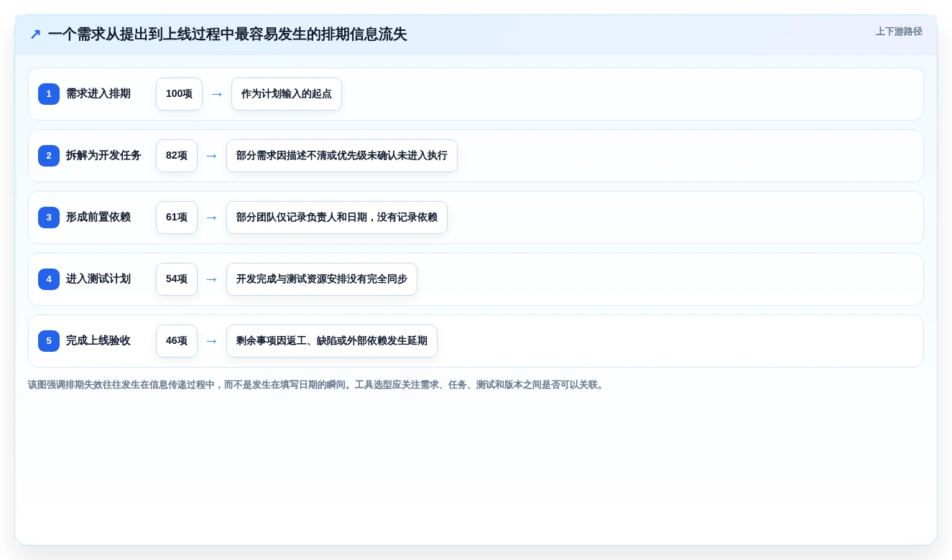Click the diagonal arrow icon beside the title

(35, 34)
